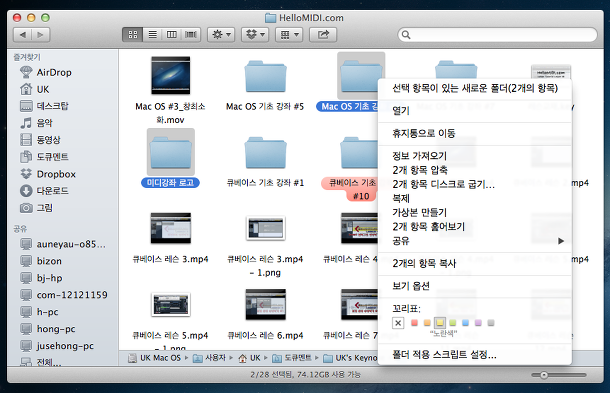The image size is (610, 393).
Task: Choose 2개의 항목 복사 from the context menu
Action: 475,263
